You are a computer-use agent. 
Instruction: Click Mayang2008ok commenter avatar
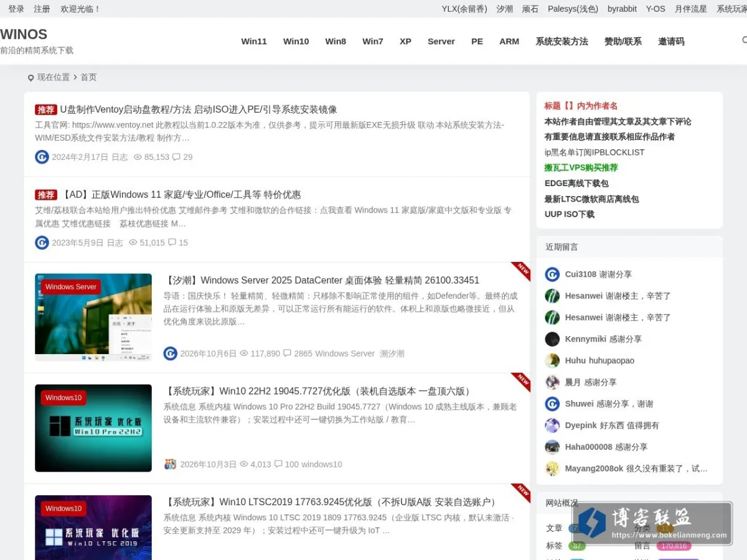pyautogui.click(x=552, y=469)
